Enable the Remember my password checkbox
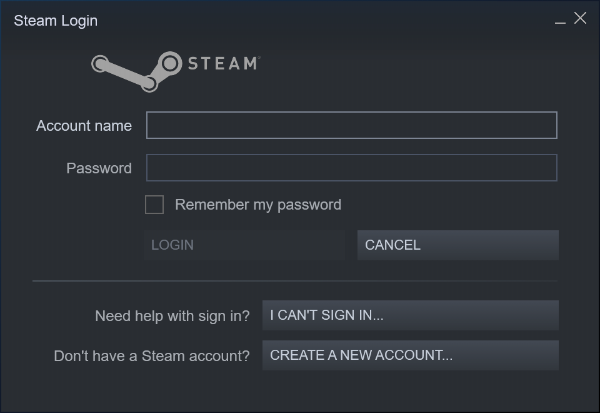Viewport: 600px width, 413px height. [x=154, y=204]
